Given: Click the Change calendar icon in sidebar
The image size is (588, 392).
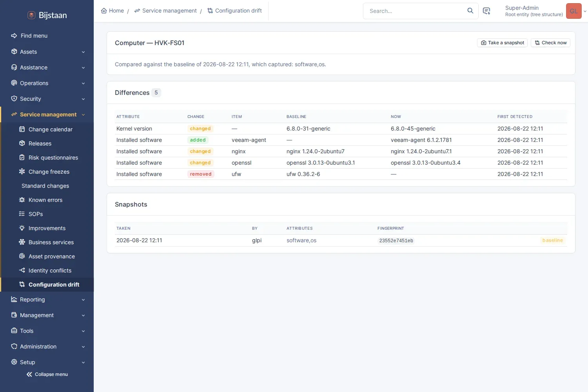Looking at the screenshot, I should coord(22,129).
